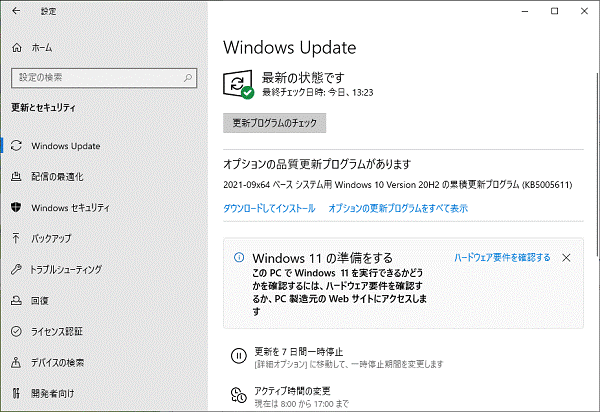The height and width of the screenshot is (412, 600).
Task: Click the 回復 recovery icon
Action: pyautogui.click(x=16, y=301)
